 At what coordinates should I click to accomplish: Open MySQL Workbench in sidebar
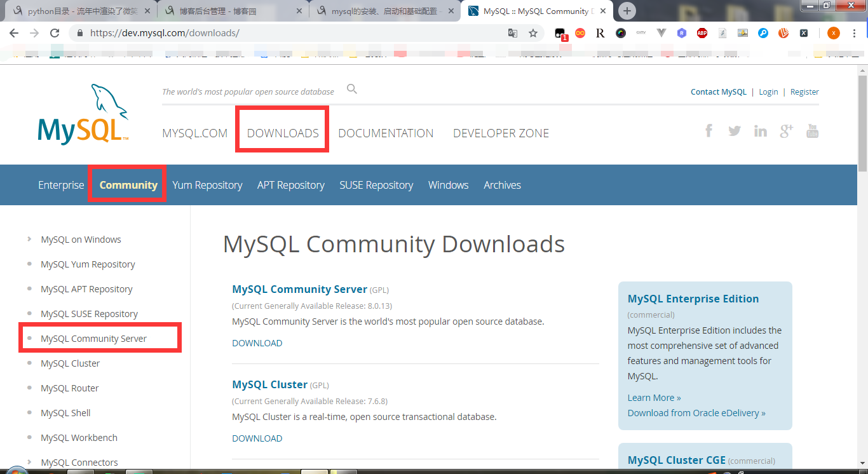79,438
